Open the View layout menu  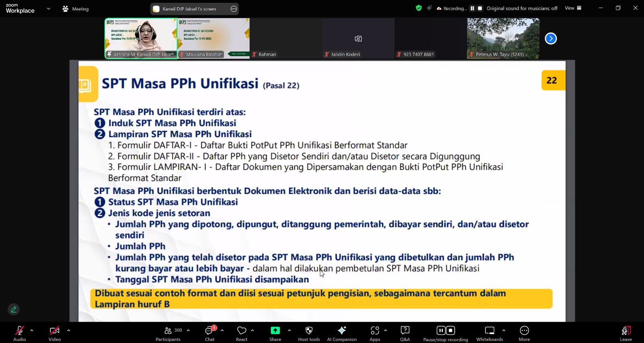(x=573, y=8)
